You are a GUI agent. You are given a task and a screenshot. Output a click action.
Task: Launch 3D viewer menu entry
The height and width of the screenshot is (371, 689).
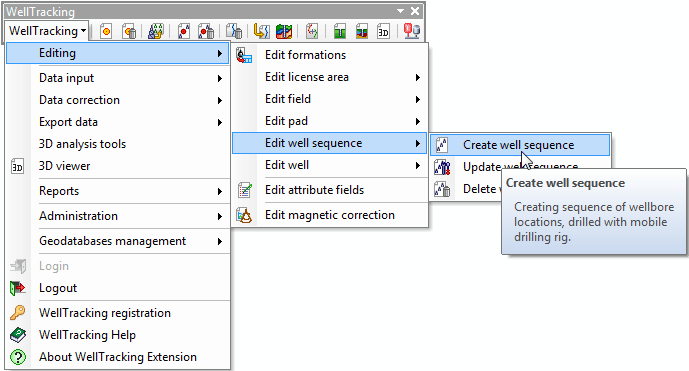click(118, 166)
